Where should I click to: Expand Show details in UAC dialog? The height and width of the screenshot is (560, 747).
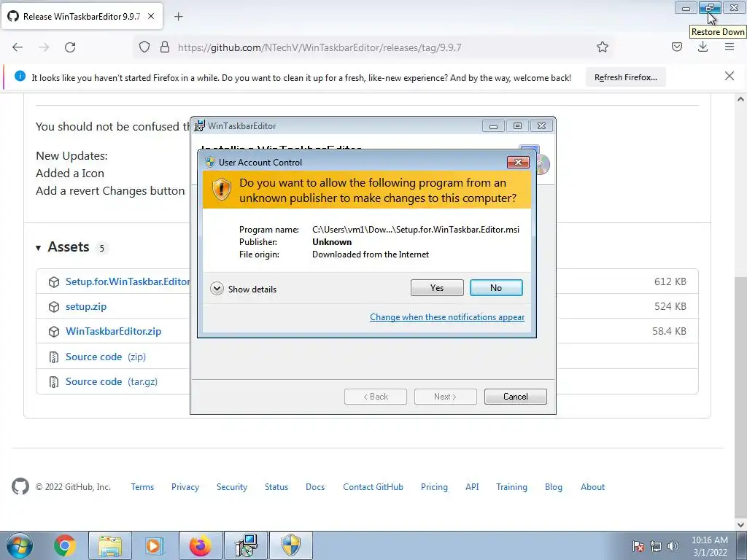(x=244, y=289)
